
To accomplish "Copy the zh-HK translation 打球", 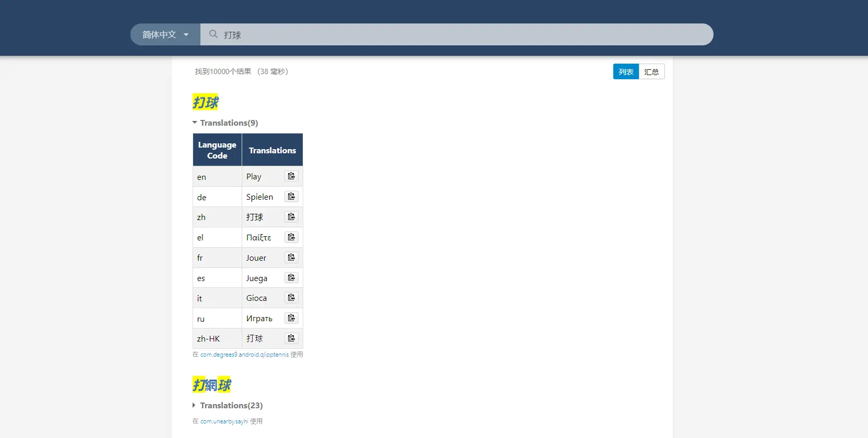I will 291,338.
